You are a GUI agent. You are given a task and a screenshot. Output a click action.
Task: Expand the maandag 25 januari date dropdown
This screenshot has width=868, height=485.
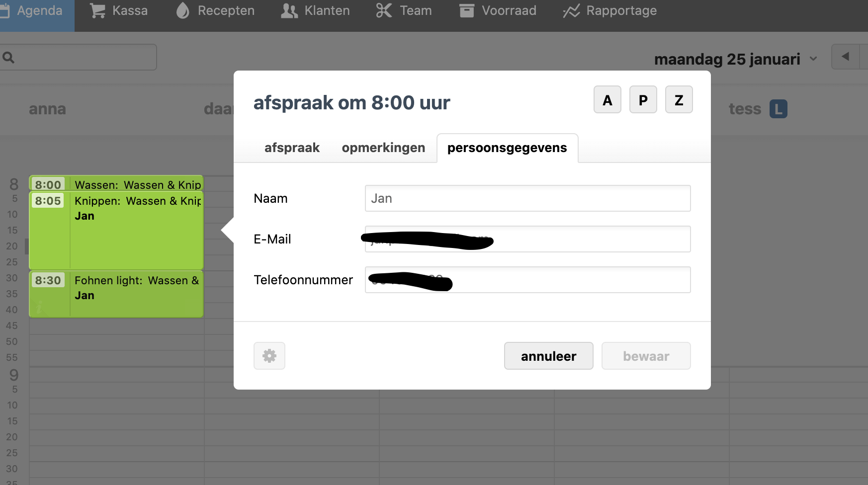coord(813,59)
